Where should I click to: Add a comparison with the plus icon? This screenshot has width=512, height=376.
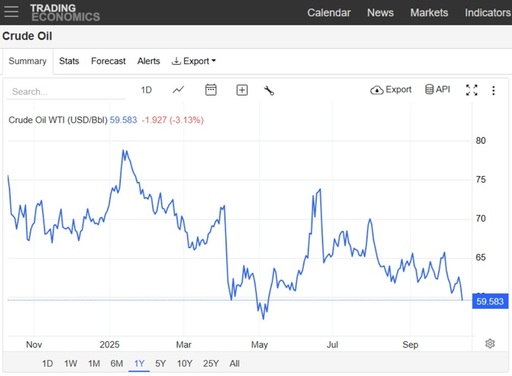242,90
